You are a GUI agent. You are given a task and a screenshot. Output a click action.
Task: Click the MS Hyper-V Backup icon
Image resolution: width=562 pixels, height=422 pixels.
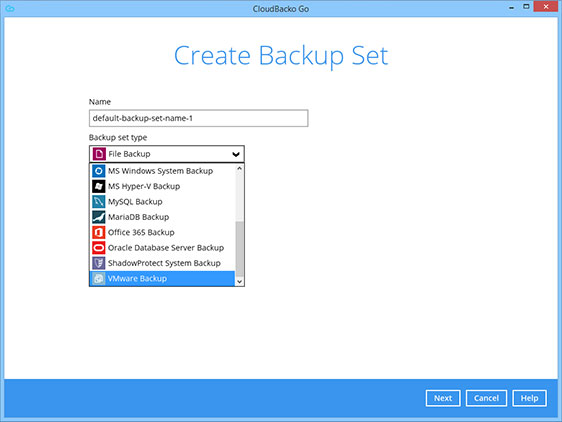pos(99,186)
